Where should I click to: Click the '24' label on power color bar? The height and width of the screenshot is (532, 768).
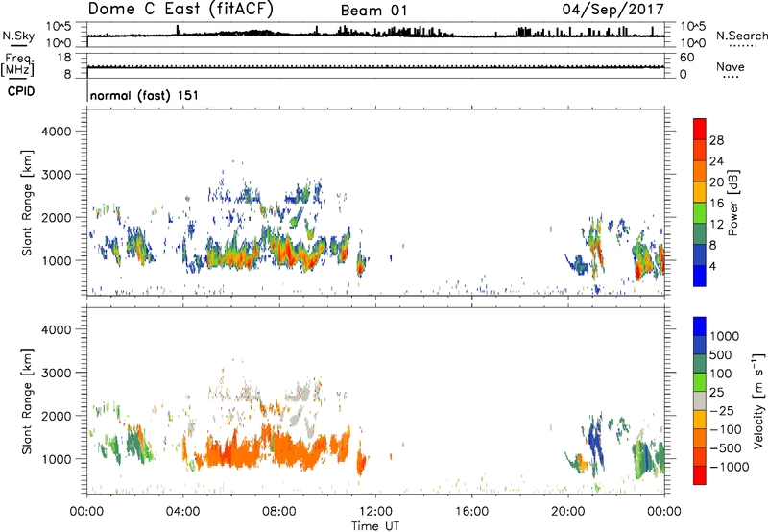(716, 161)
